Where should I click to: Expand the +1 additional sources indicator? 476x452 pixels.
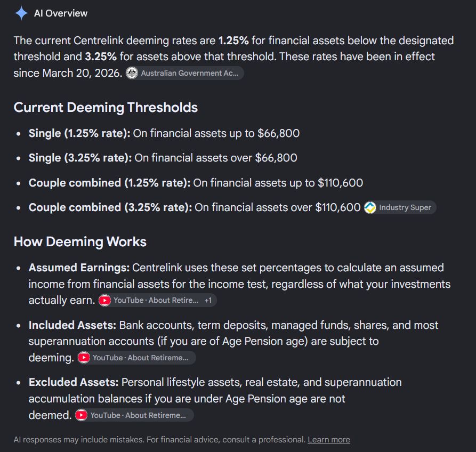point(208,300)
